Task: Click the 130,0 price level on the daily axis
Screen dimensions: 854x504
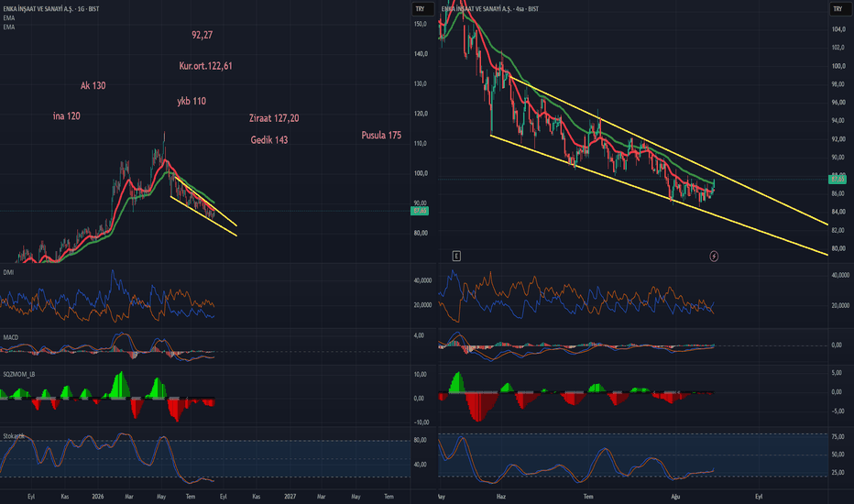Action: [421, 84]
